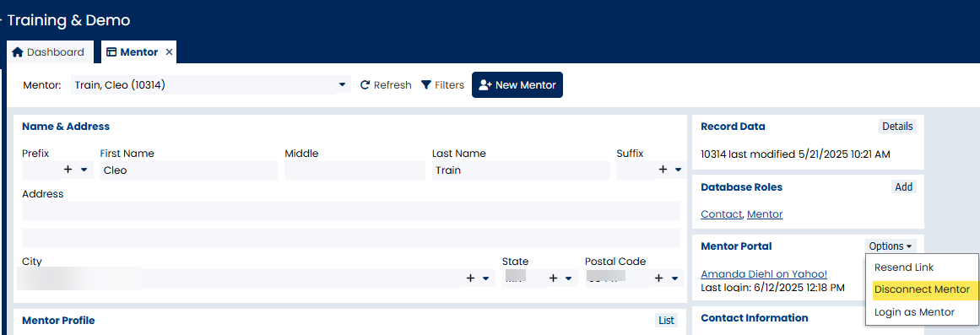Viewport: 980px width, 335px height.
Task: Open the Mentor Portal Options menu
Action: click(x=892, y=246)
